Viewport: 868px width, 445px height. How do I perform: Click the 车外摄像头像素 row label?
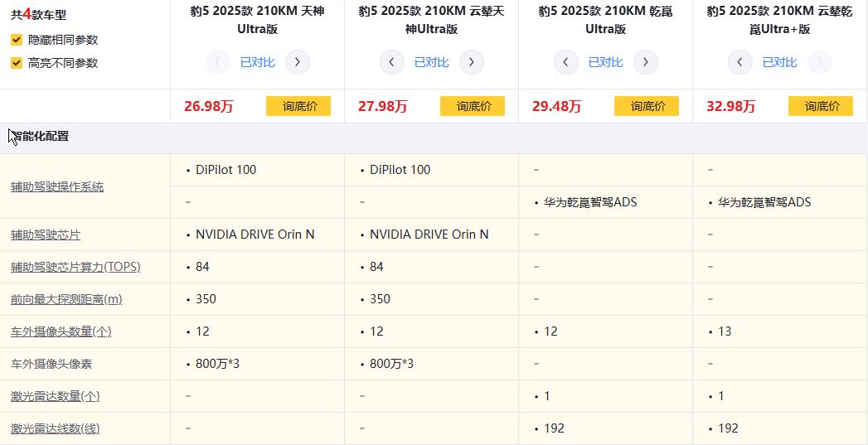51,364
